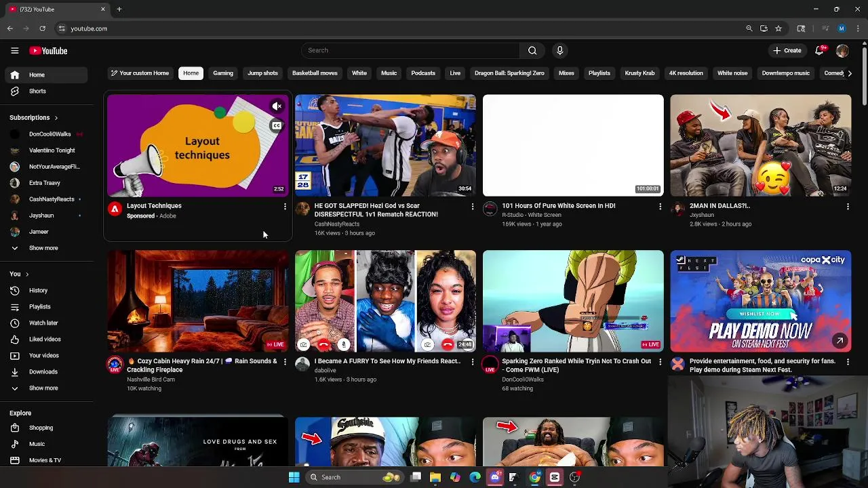Click the YouTube search input field
This screenshot has height=488, width=868.
point(410,50)
